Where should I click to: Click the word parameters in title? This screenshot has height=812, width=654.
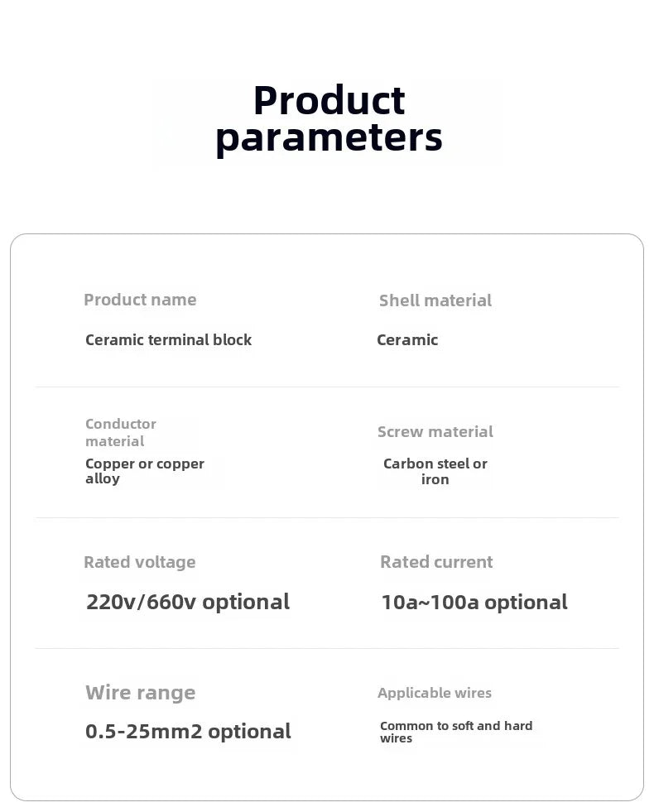pyautogui.click(x=329, y=139)
